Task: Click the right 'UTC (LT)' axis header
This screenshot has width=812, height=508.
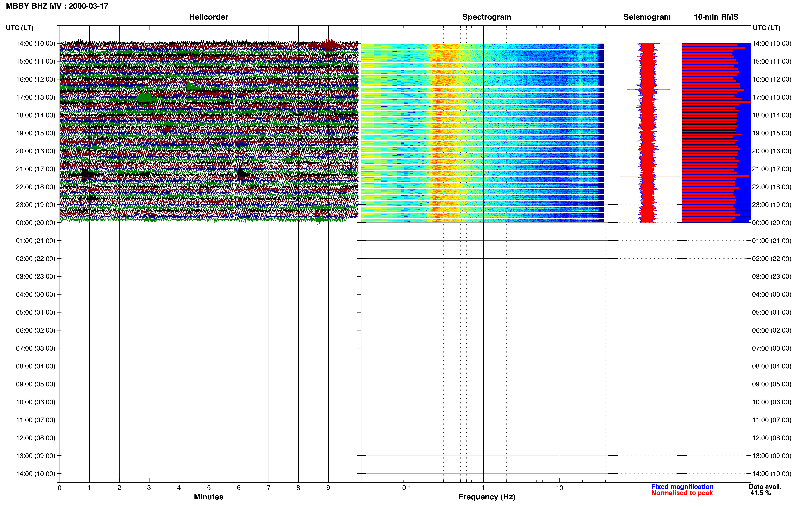Action: tap(766, 28)
